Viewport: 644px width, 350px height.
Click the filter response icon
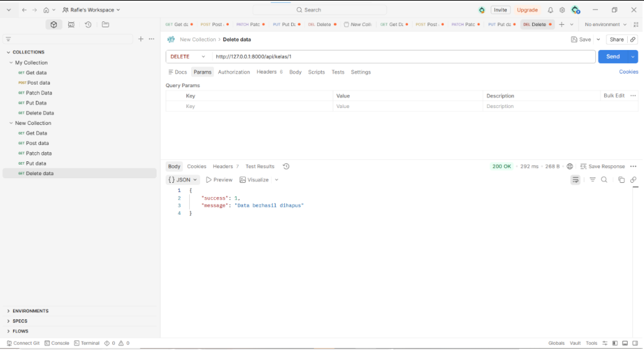click(593, 180)
